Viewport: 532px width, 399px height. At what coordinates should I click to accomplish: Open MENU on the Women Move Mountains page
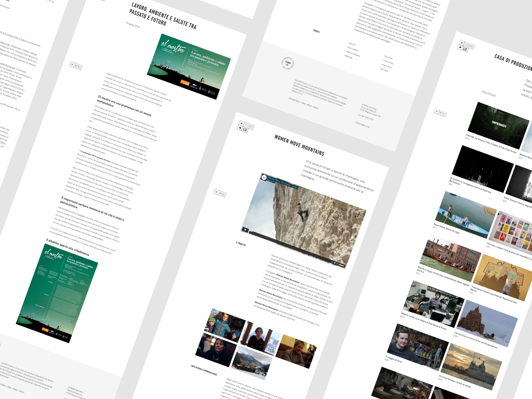click(x=220, y=193)
